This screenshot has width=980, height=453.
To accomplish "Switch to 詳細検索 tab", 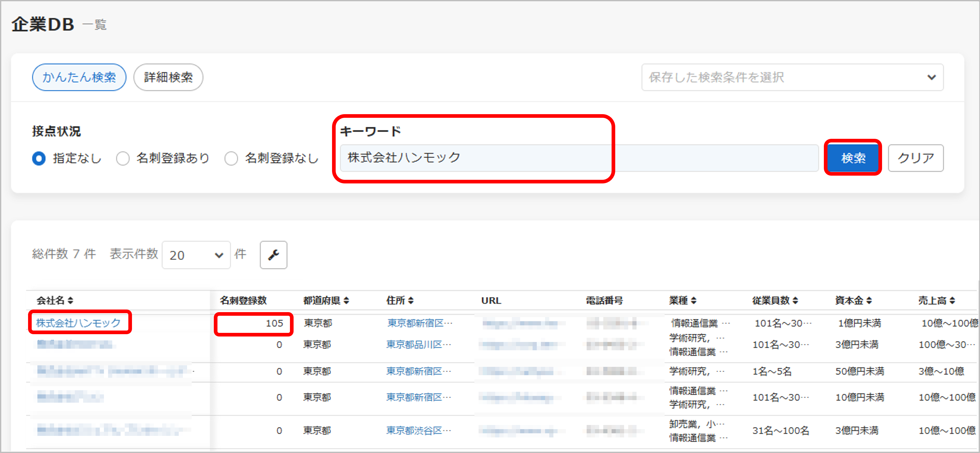I will [168, 78].
